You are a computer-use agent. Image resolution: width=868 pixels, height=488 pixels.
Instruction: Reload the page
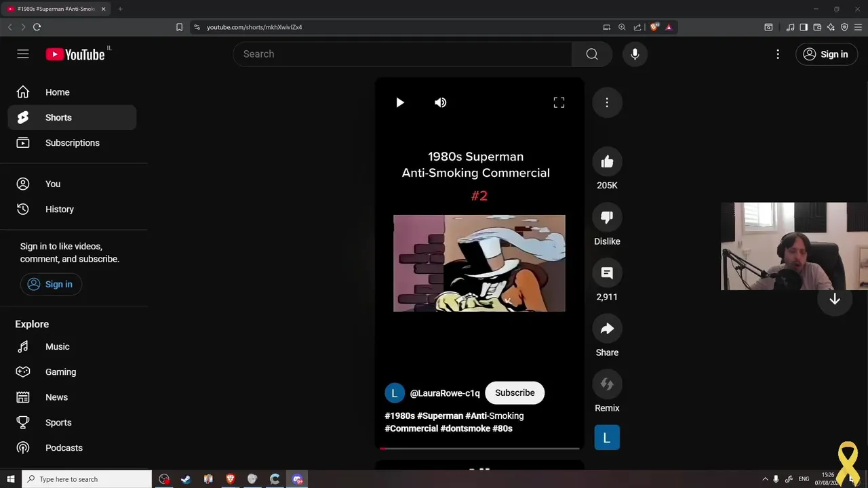point(37,27)
